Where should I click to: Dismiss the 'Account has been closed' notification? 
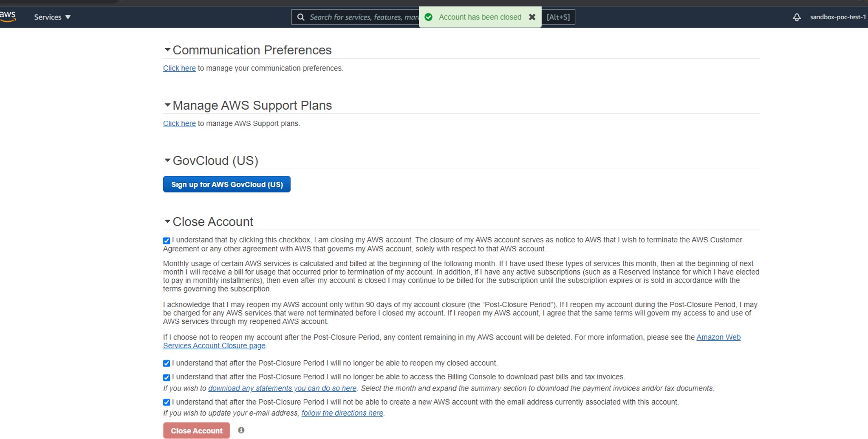[x=532, y=17]
